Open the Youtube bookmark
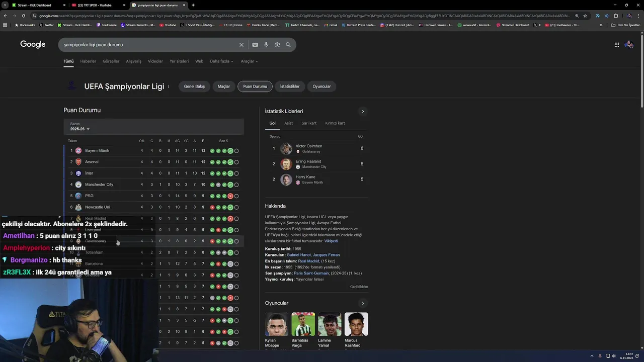 click(x=168, y=25)
